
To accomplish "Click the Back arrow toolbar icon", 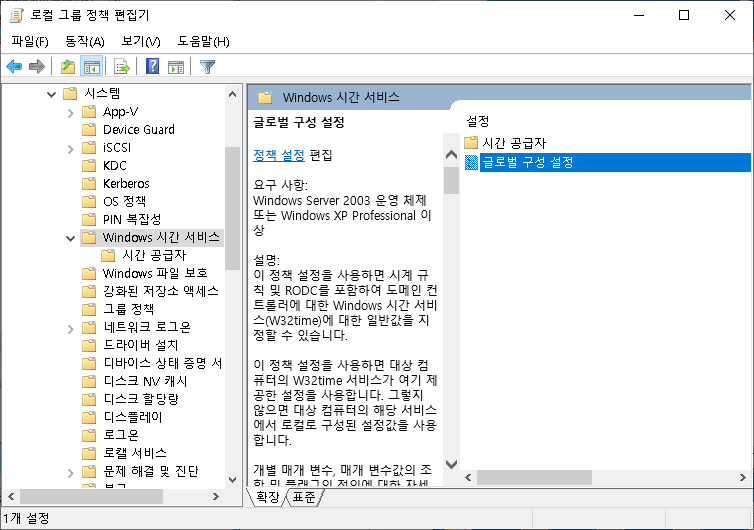I will click(x=14, y=67).
